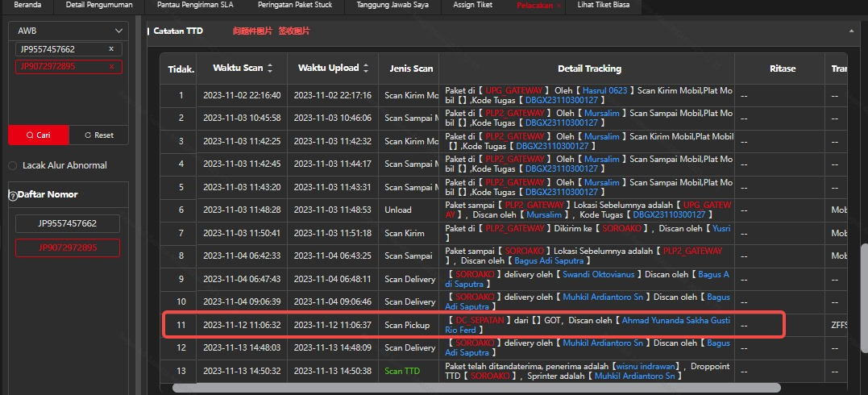This screenshot has width=868, height=395.
Task: Open the 签收图片 link
Action: click(x=294, y=31)
